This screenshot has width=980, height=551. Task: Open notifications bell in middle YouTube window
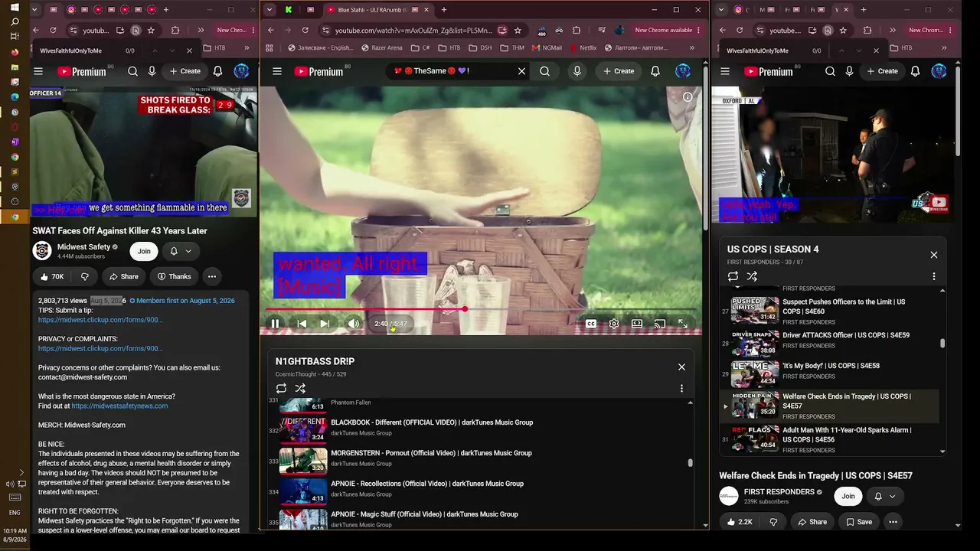(655, 71)
